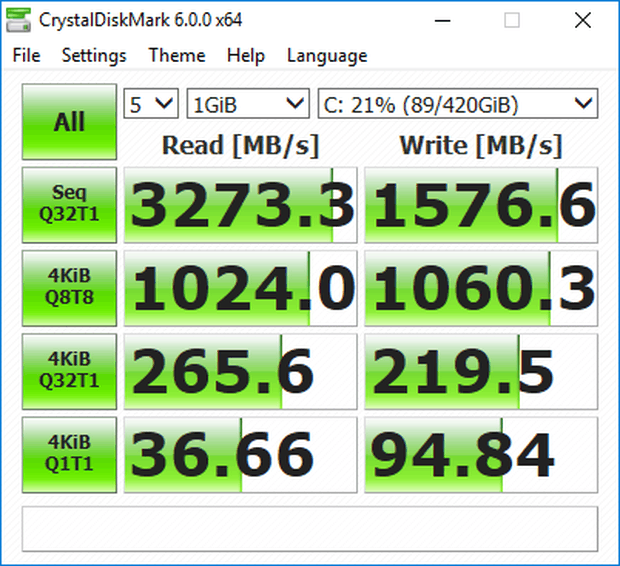Click the 4KiB Q32T1 read result 265.6
The width and height of the screenshot is (620, 566).
240,372
